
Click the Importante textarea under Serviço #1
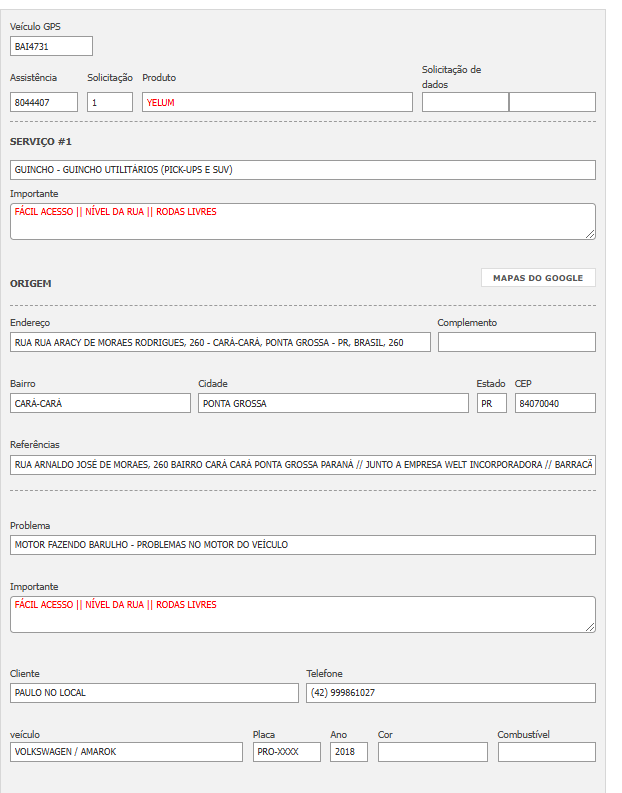coord(302,221)
